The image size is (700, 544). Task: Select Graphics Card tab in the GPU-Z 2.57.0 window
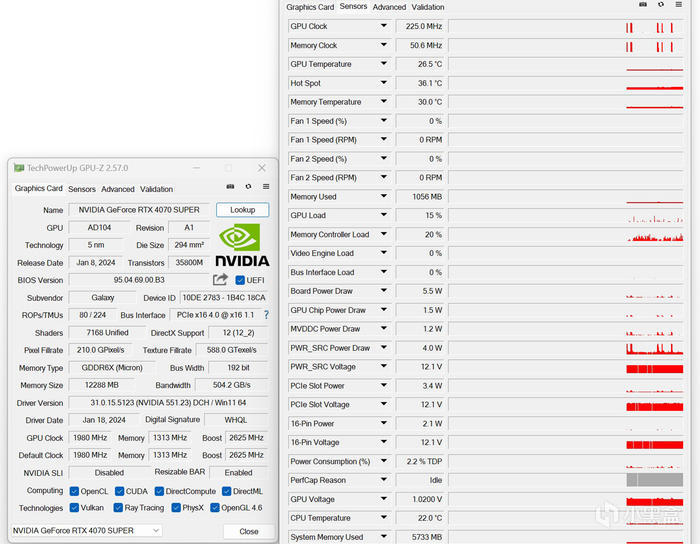pyautogui.click(x=38, y=188)
